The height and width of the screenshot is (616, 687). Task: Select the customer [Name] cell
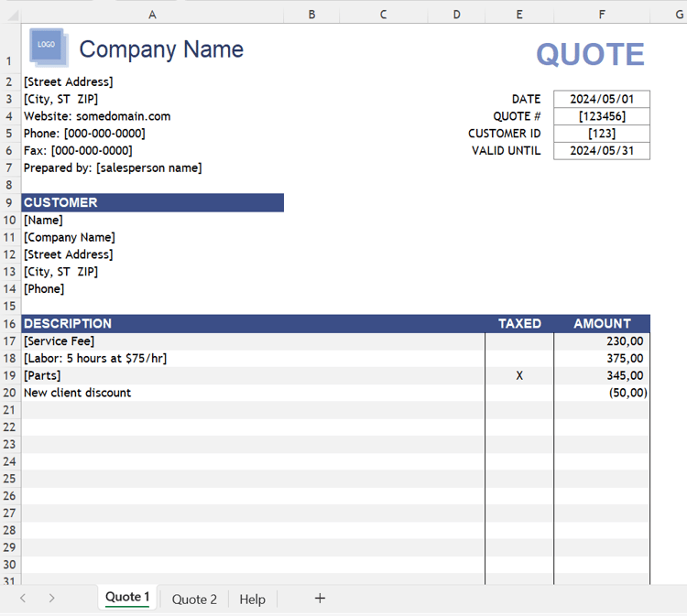43,220
